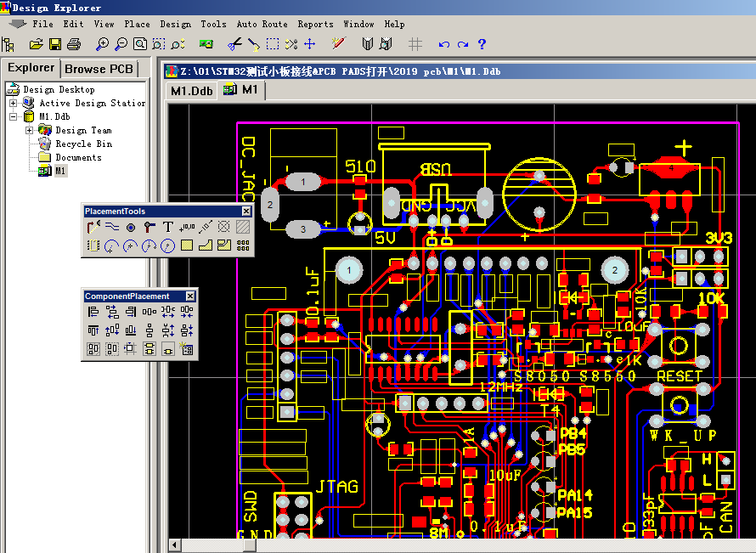Show the green 3D board view
The height and width of the screenshot is (553, 756).
[206, 44]
